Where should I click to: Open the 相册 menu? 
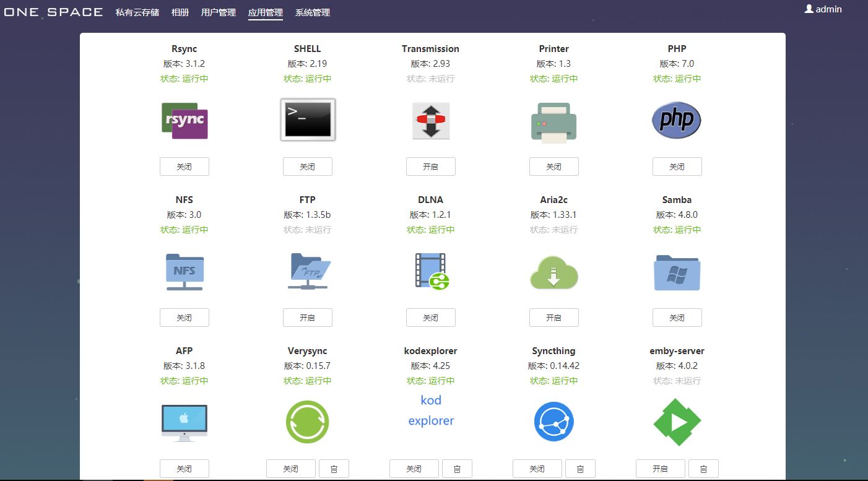[x=180, y=12]
